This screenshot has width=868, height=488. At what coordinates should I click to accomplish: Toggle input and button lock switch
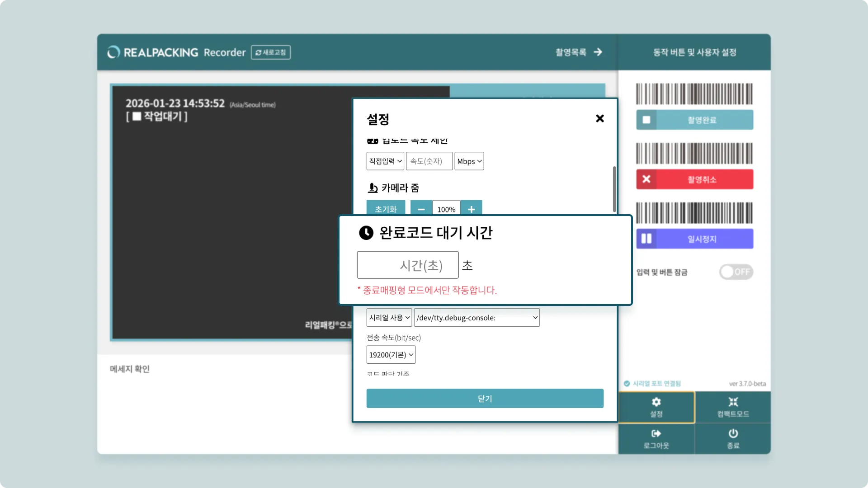click(736, 272)
